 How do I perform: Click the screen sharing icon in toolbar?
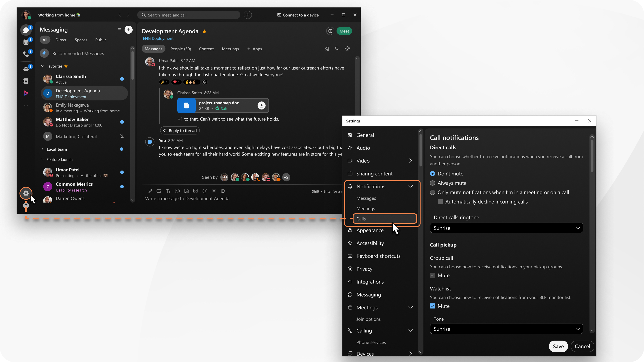[x=159, y=191]
